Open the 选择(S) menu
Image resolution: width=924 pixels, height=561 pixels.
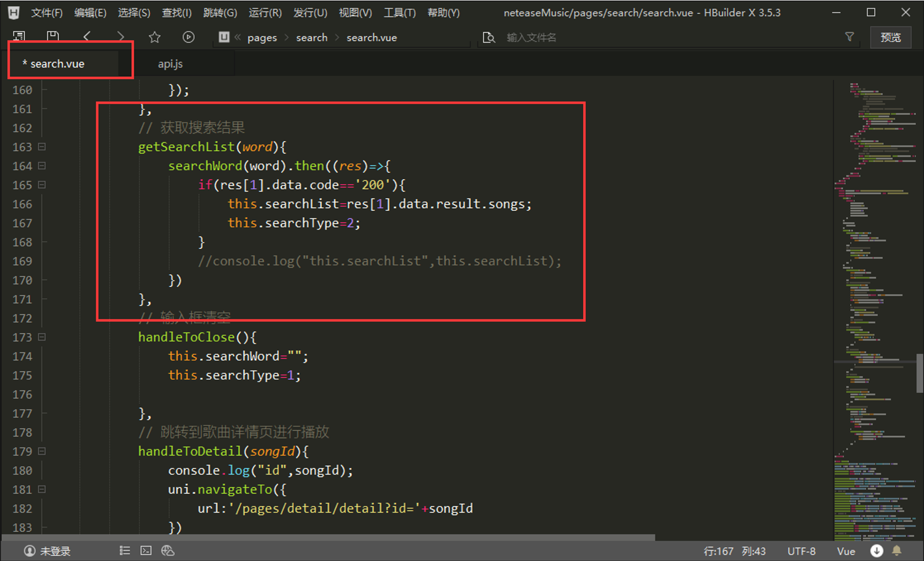coord(134,13)
